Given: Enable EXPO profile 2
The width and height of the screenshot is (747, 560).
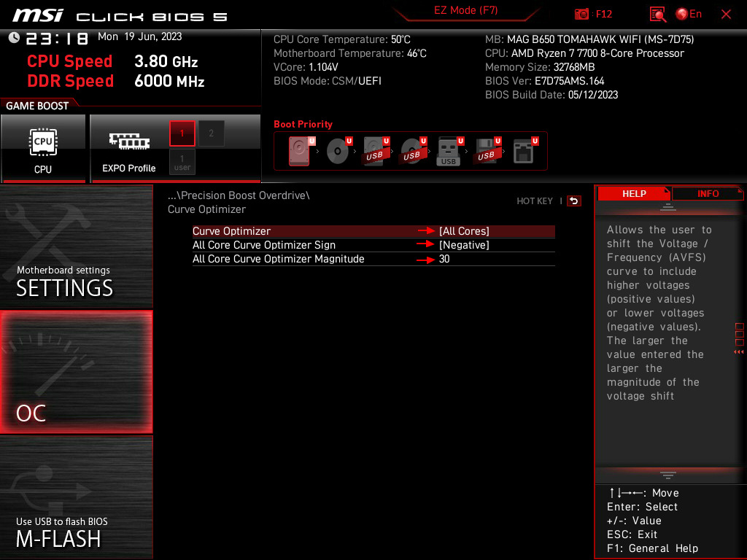Looking at the screenshot, I should point(211,133).
